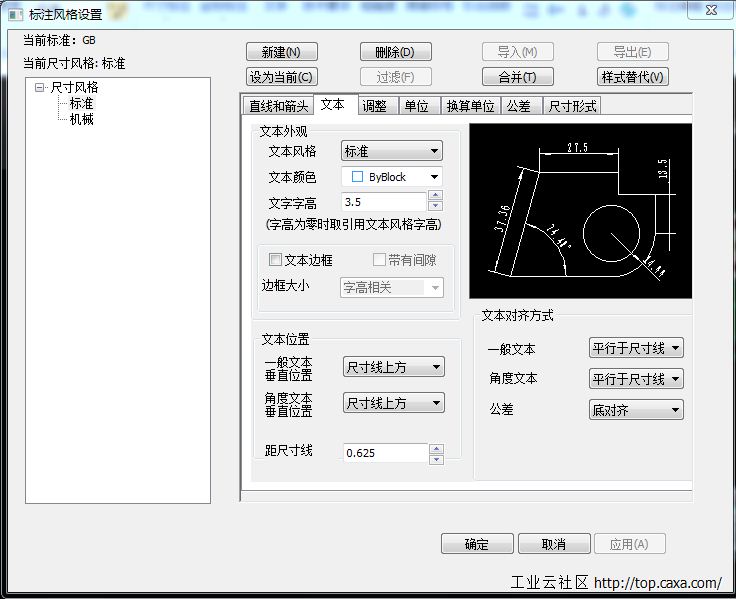Click the dialog title bar app icon
This screenshot has width=736, height=599.
click(x=15, y=14)
